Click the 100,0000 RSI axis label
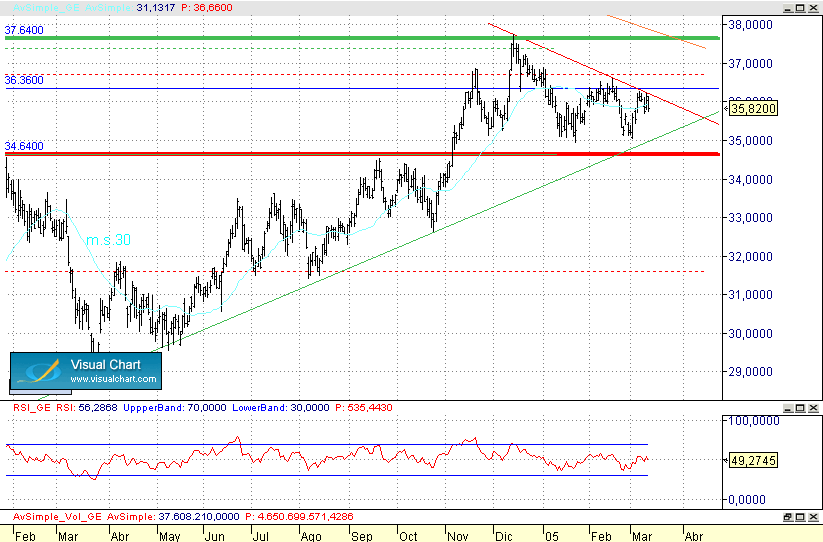Viewport: 823px width, 542px height. (754, 421)
